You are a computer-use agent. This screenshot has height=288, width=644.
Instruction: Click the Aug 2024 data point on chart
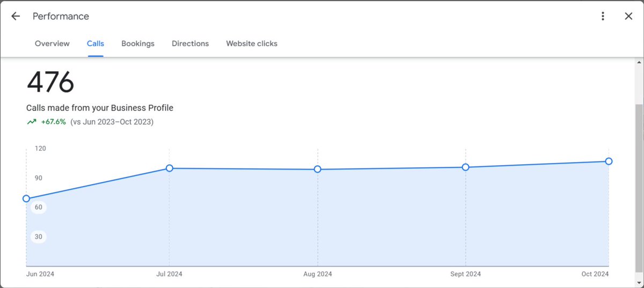[318, 169]
